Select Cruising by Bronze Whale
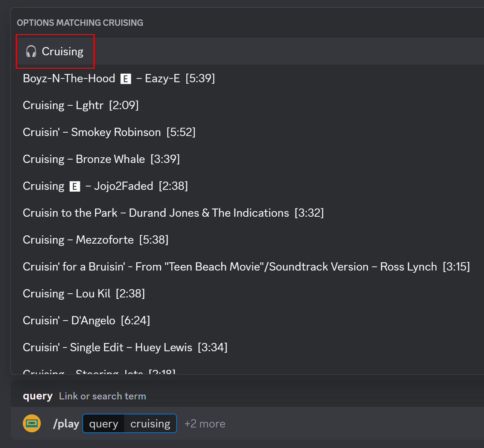The width and height of the screenshot is (484, 448). click(x=101, y=159)
